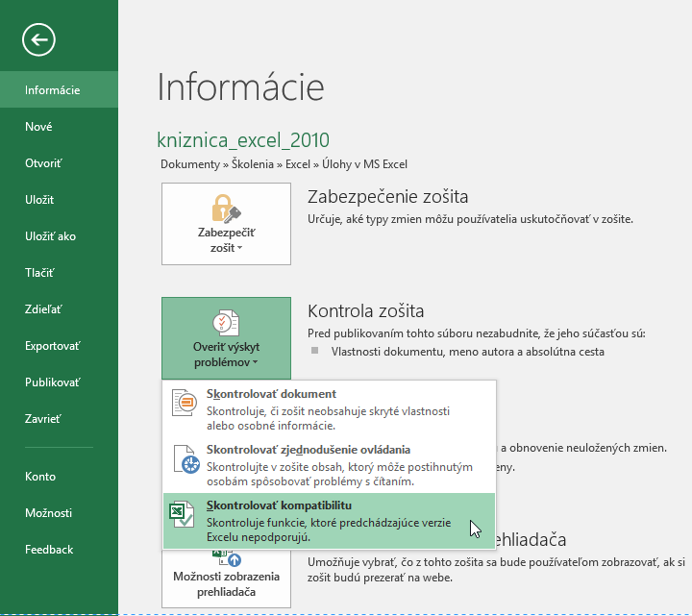Click the Excel compatibility check icon
The height and width of the screenshot is (616, 692).
tap(182, 514)
